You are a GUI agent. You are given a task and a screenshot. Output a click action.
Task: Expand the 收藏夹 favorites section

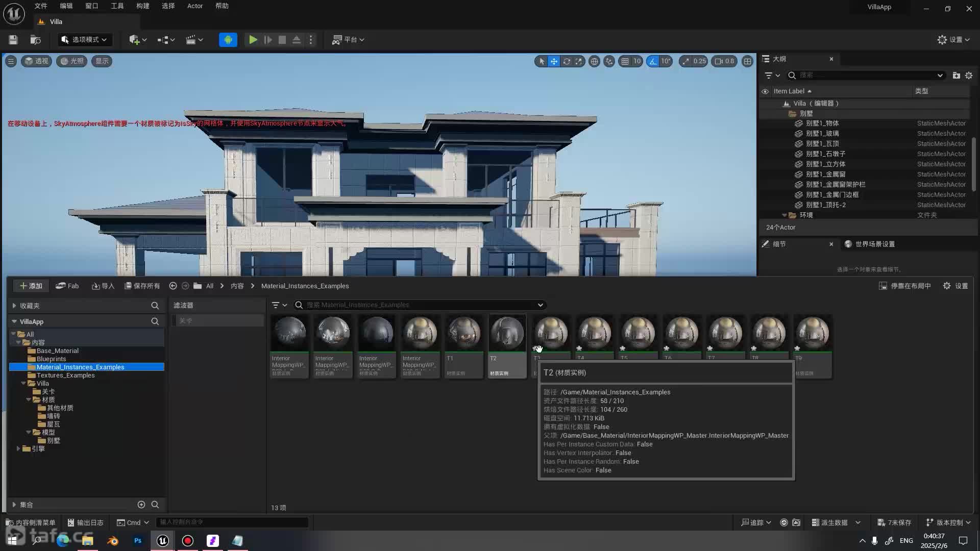(14, 306)
